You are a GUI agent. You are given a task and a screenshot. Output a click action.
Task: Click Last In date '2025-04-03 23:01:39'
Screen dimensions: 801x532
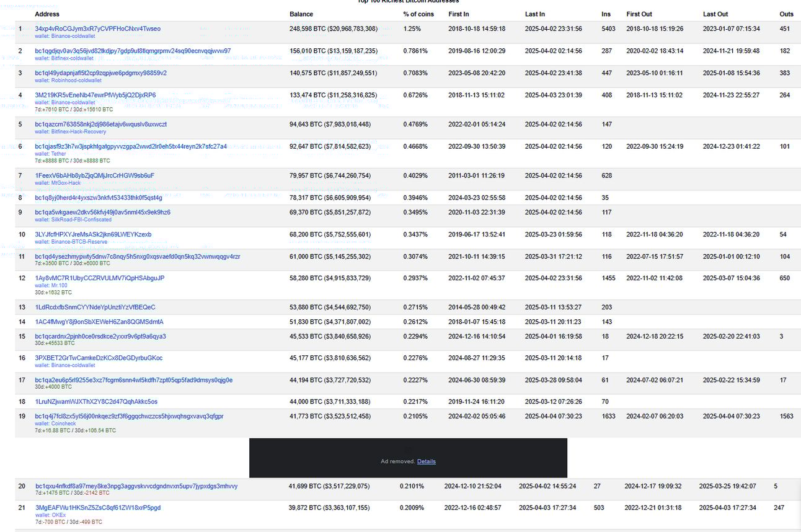pos(554,95)
